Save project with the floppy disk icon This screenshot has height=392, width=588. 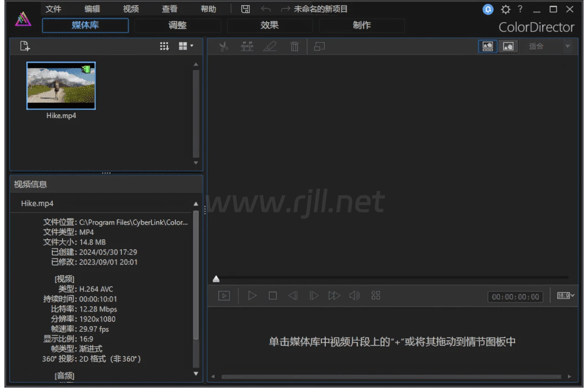tap(246, 9)
